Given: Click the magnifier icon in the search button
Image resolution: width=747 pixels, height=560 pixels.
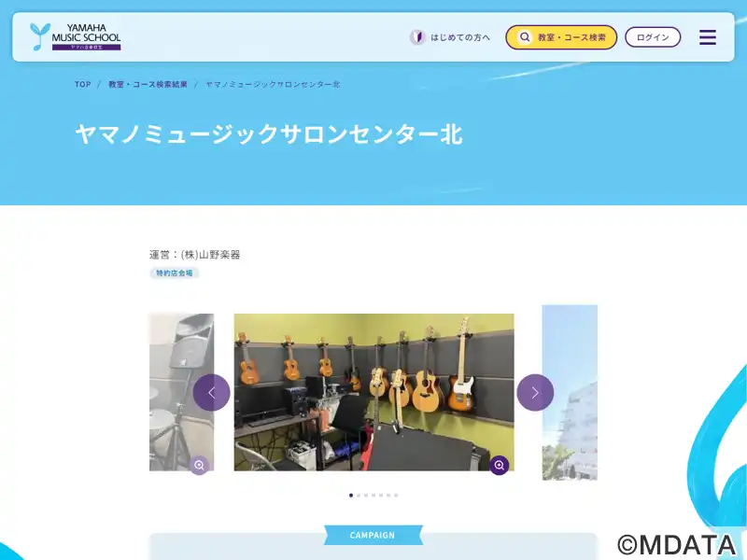Looking at the screenshot, I should [525, 37].
